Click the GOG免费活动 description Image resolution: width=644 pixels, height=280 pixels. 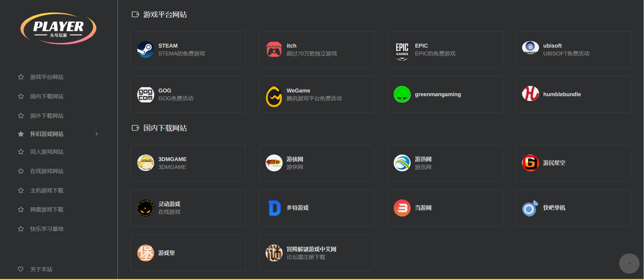[x=176, y=98]
